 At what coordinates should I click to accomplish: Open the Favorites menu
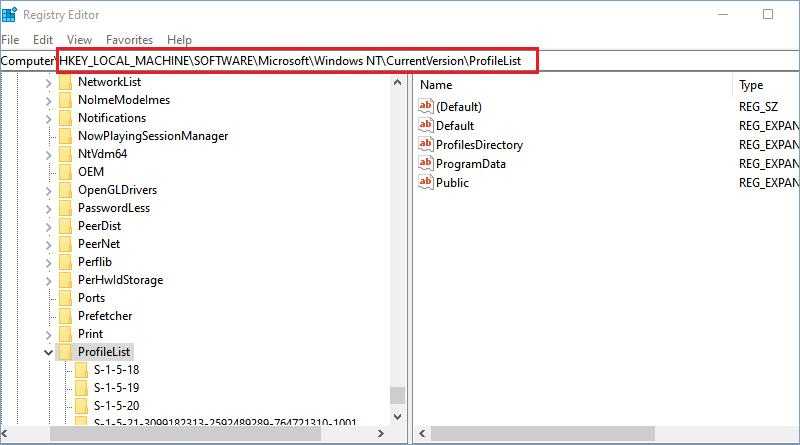click(x=129, y=40)
